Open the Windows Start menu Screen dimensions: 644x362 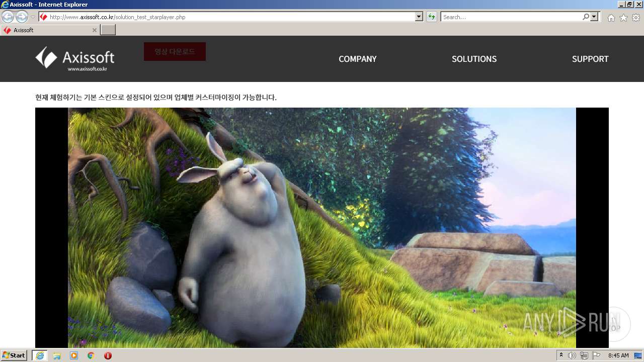point(14,355)
